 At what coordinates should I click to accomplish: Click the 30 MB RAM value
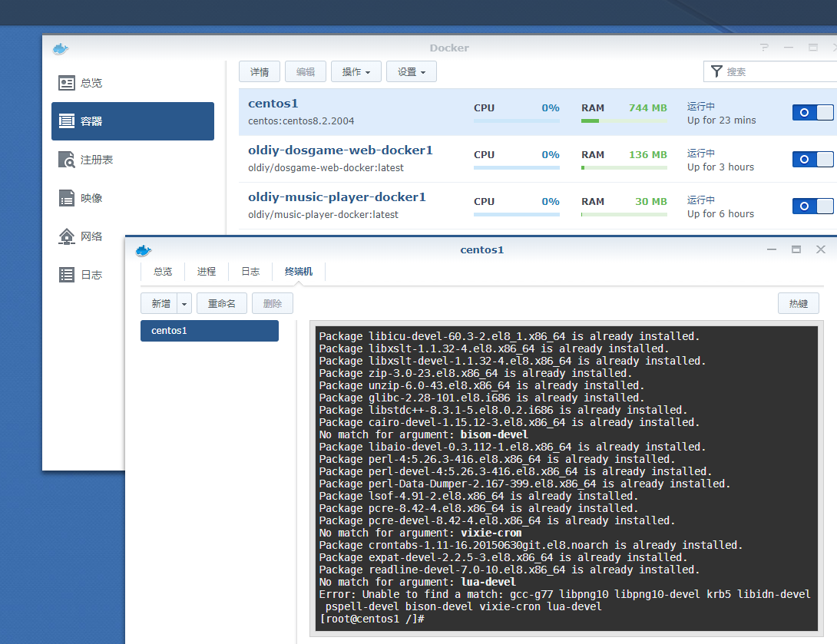pos(650,202)
